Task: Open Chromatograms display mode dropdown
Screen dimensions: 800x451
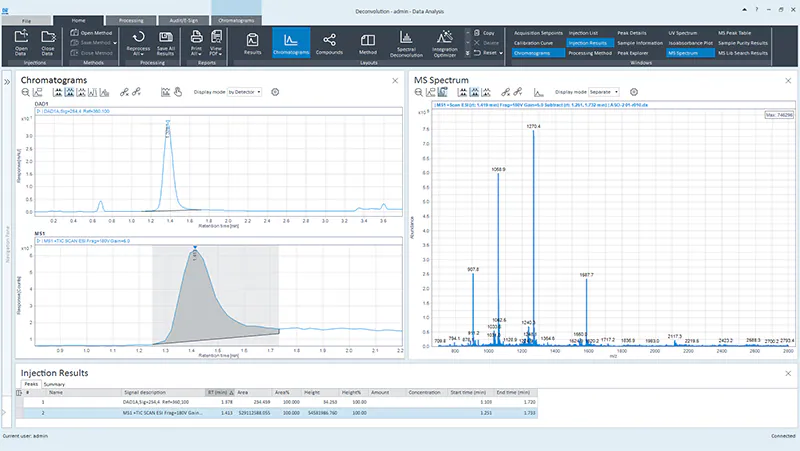Action: coord(244,92)
